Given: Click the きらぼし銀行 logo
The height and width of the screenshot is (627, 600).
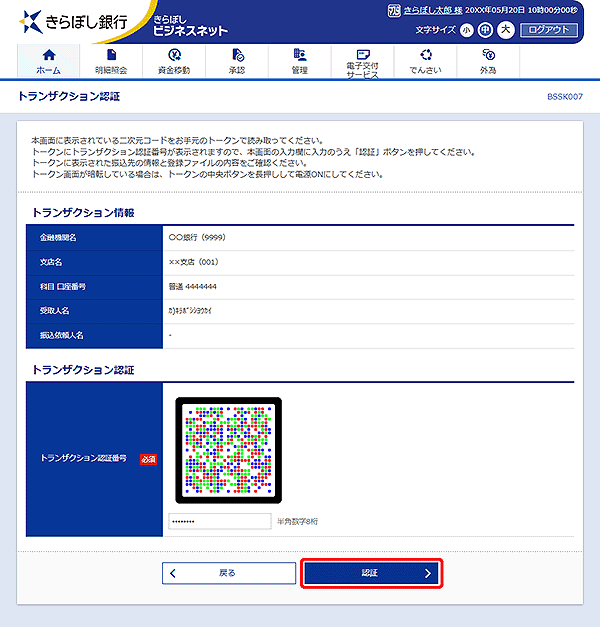Looking at the screenshot, I should coord(74,22).
